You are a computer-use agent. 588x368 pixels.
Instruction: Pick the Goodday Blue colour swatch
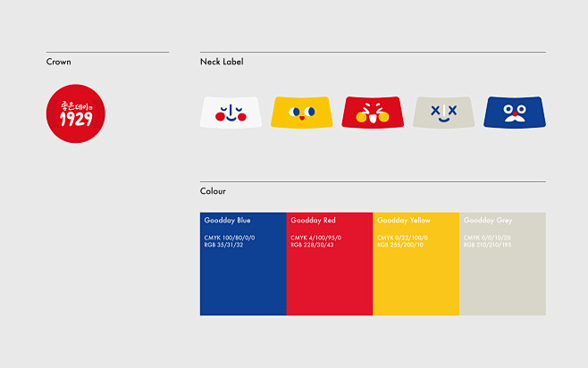click(x=243, y=277)
